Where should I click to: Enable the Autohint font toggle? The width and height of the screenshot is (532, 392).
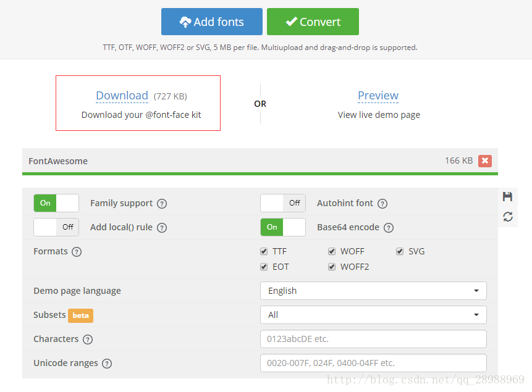pos(283,203)
